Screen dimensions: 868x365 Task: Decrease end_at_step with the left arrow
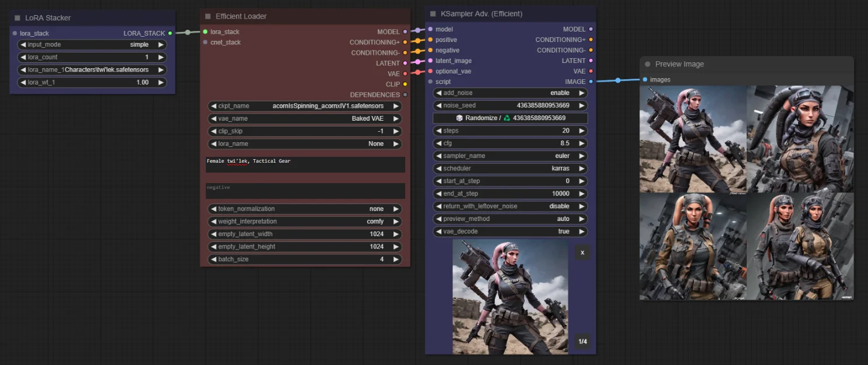tap(440, 194)
